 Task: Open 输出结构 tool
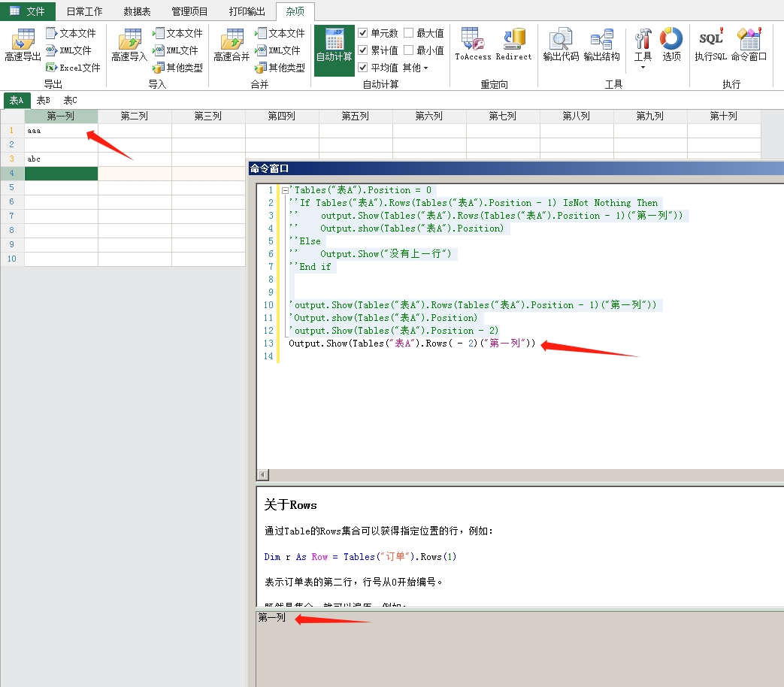coord(601,45)
